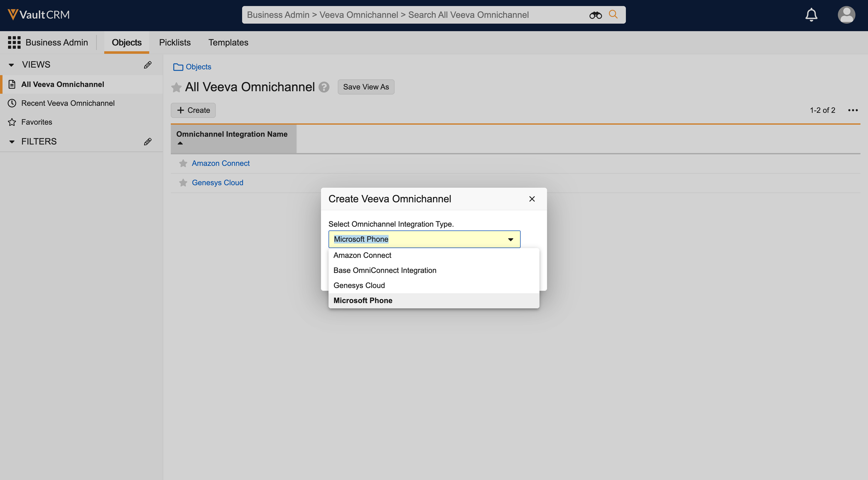Open the user profile avatar menu
The image size is (868, 480).
[x=846, y=15]
